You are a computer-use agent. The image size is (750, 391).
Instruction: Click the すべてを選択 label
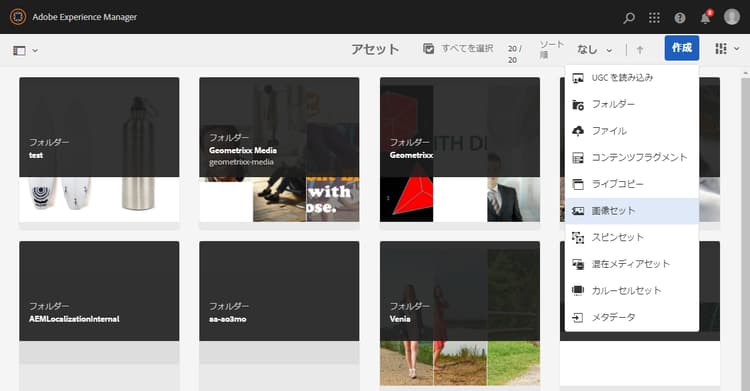click(467, 48)
